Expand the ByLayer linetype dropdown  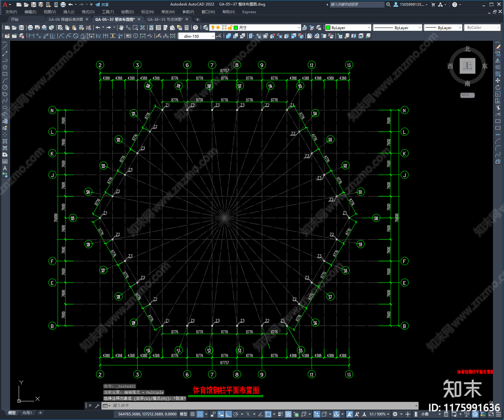click(397, 28)
